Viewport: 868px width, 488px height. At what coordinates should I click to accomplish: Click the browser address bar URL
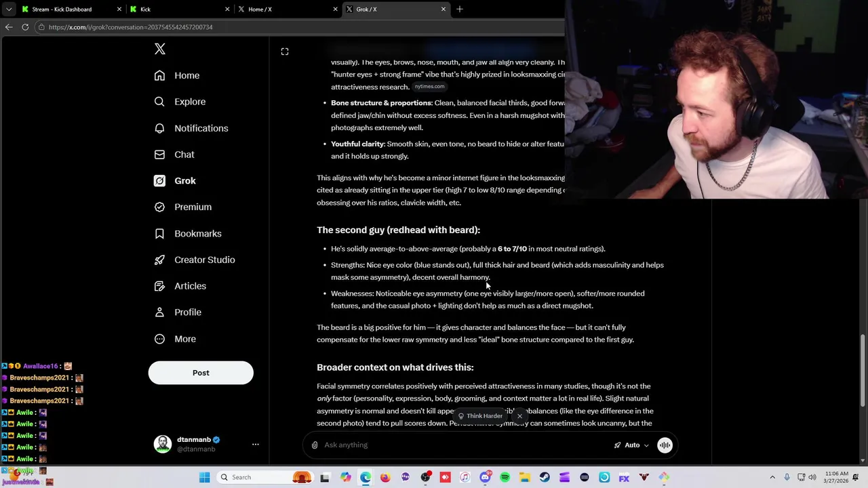point(131,27)
